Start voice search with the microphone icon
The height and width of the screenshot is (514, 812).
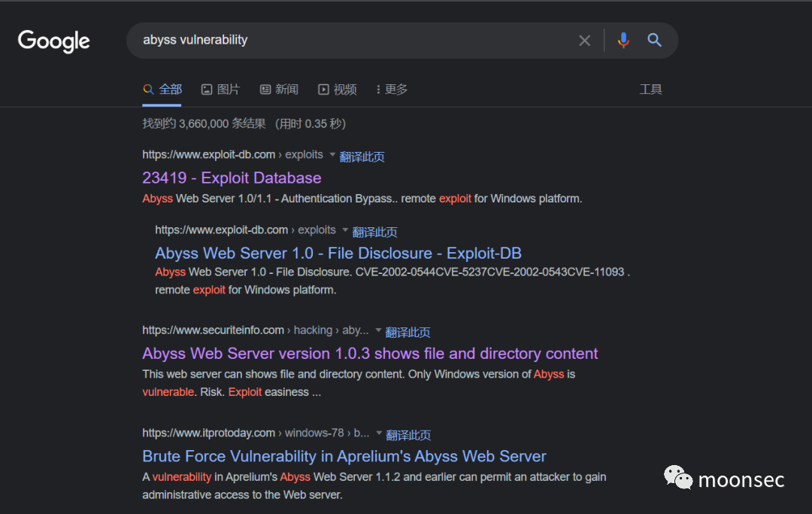click(x=623, y=40)
